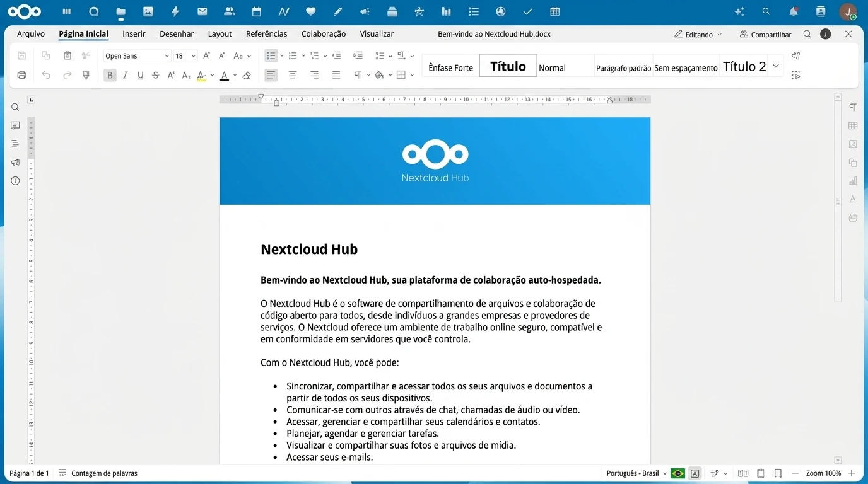Open the Nextcloud Calendar app icon
This screenshot has width=868, height=484.
(x=256, y=11)
